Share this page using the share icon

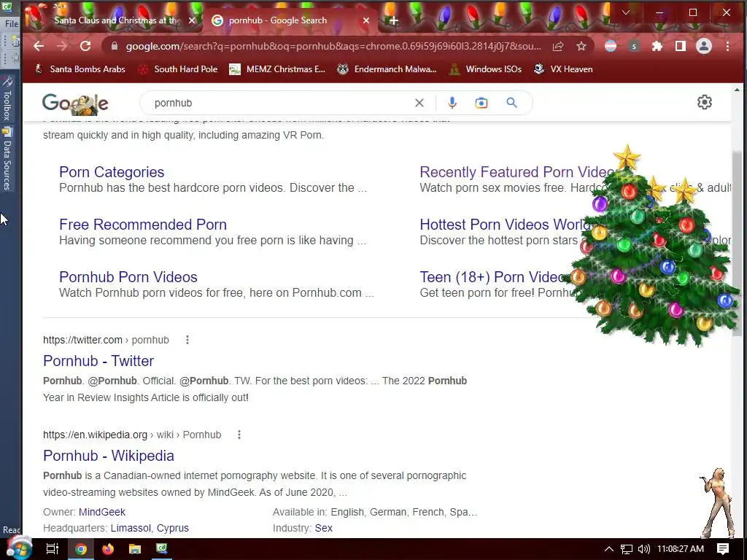(558, 46)
